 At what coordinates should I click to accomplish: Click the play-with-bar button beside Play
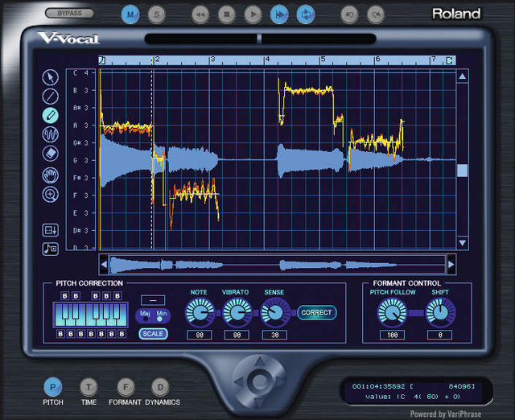279,14
